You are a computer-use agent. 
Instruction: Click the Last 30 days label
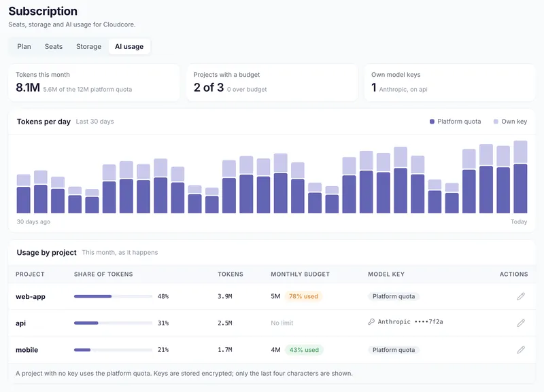[x=95, y=122]
